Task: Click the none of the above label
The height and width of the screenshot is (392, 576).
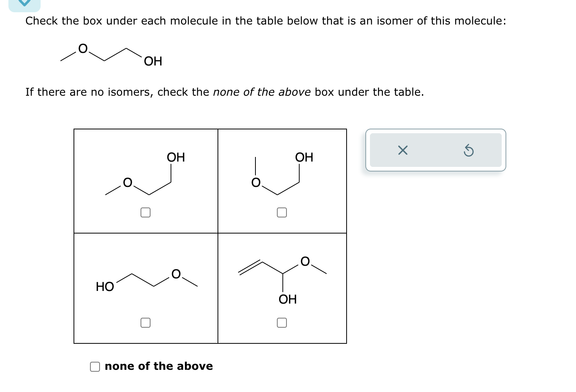Action: [159, 366]
